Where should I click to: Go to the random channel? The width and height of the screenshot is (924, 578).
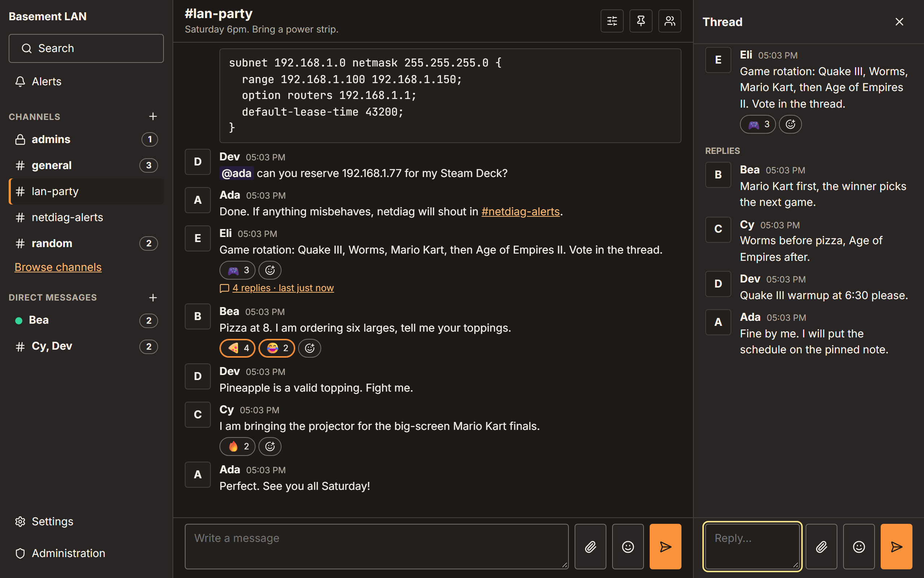click(86, 243)
